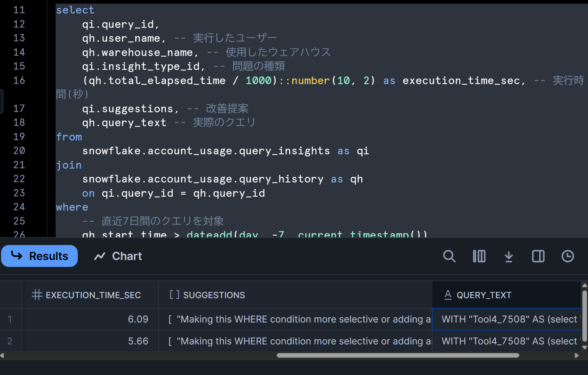This screenshot has height=375, width=588.
Task: Select the 6.09 execution time cell
Action: point(90,319)
